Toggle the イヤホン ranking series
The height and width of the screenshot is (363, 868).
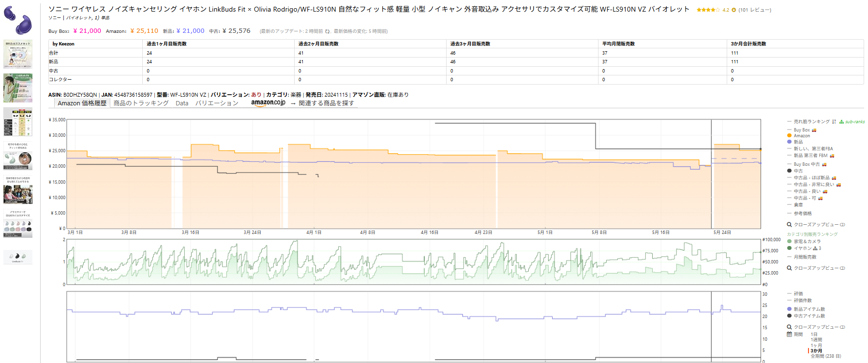coord(804,248)
